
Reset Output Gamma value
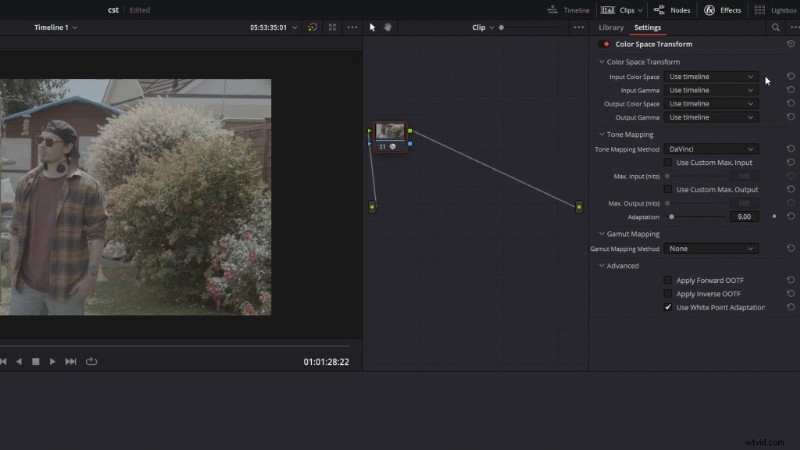[791, 117]
